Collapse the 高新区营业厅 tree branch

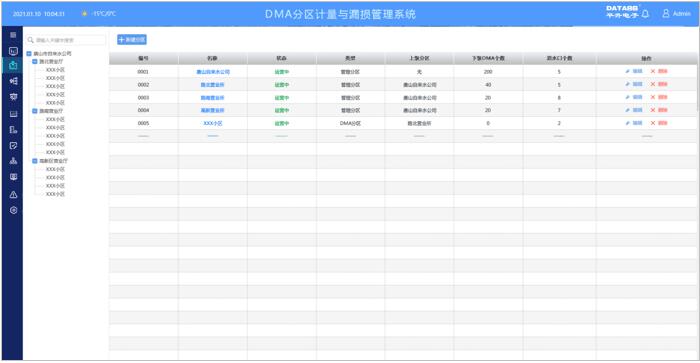(35, 161)
